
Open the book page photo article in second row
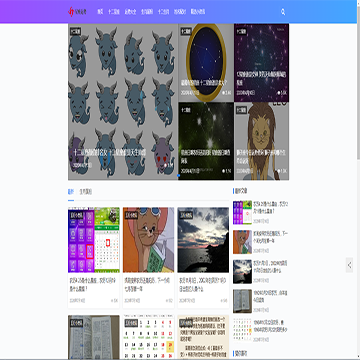click(94, 337)
